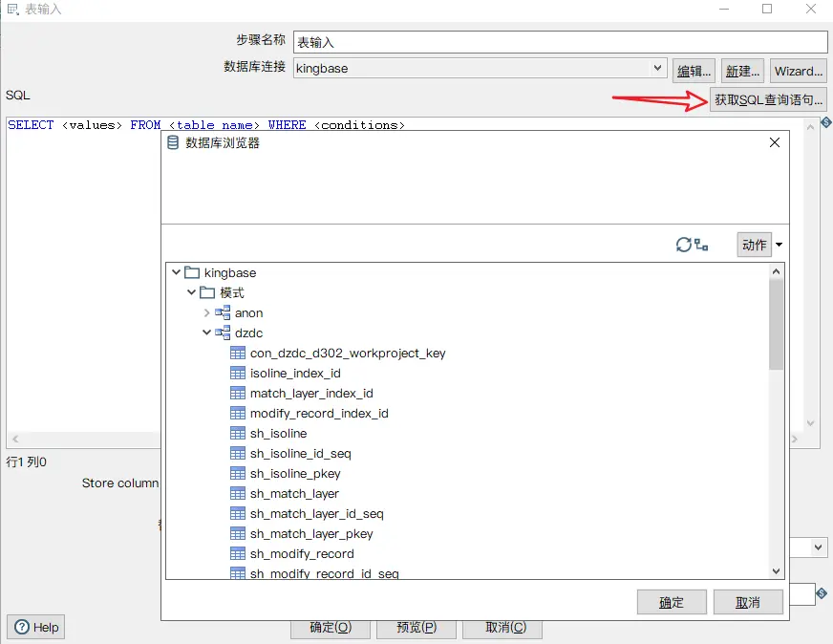The width and height of the screenshot is (833, 644).
Task: Click the refresh icon in database browser
Action: 683,245
